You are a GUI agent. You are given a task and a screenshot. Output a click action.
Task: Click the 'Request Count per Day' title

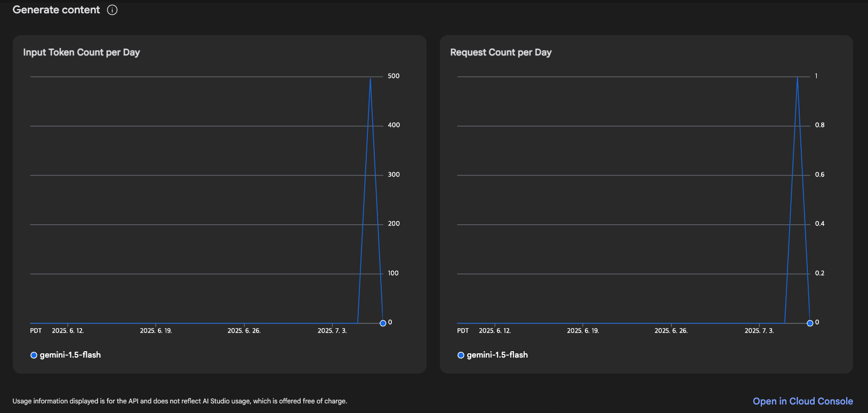pyautogui.click(x=501, y=52)
